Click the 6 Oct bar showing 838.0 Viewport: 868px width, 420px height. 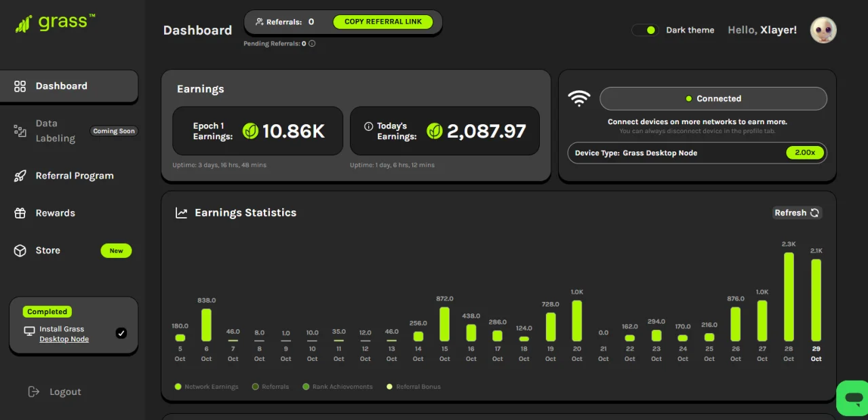(206, 325)
